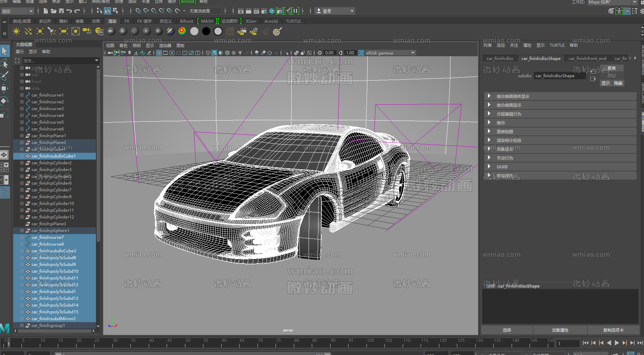Toggle wireframe-on-shaded display in viewport
Viewport: 644px width, 355px height.
[x=227, y=53]
